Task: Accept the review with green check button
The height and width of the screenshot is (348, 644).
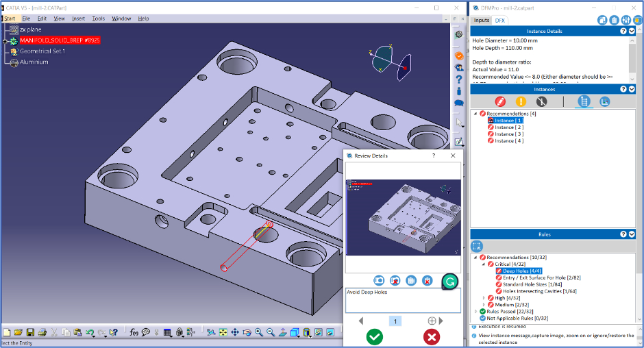Action: pos(375,337)
